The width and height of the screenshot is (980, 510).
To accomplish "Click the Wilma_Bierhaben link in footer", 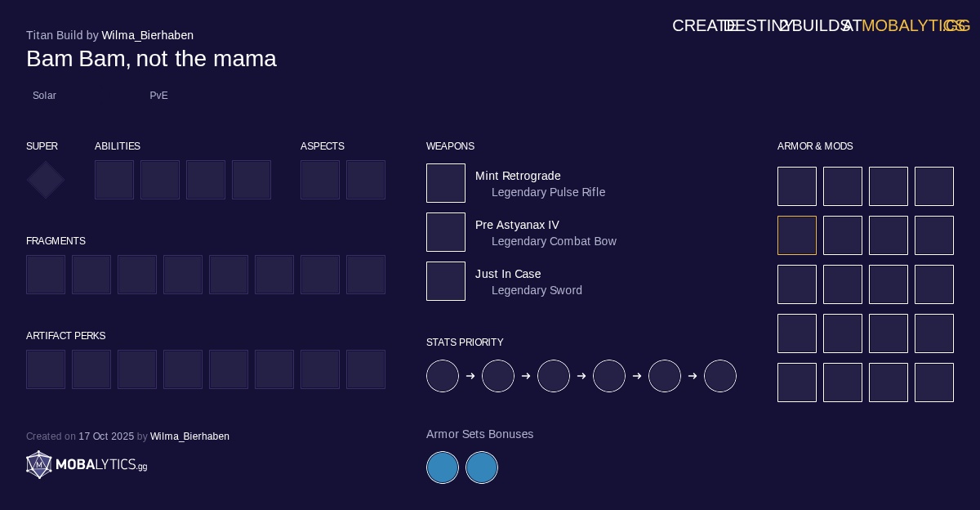I will 189,436.
